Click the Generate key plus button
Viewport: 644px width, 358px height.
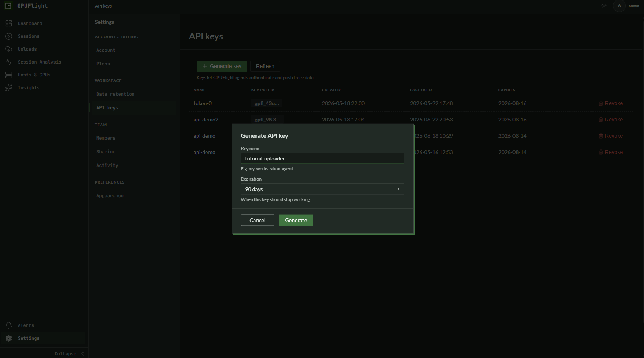222,66
